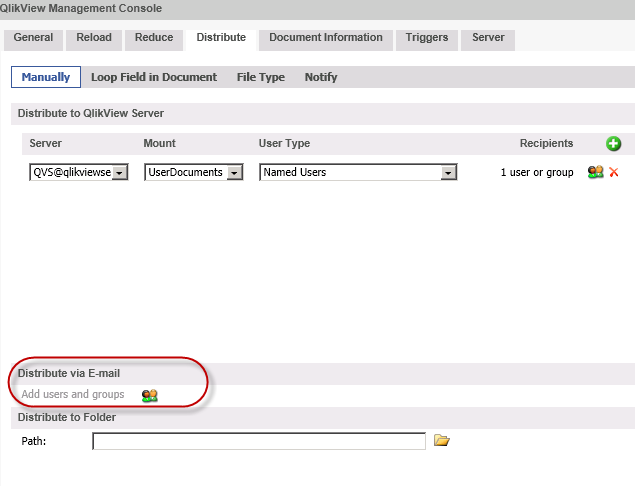Click the 'Mount' column header

pos(160,143)
